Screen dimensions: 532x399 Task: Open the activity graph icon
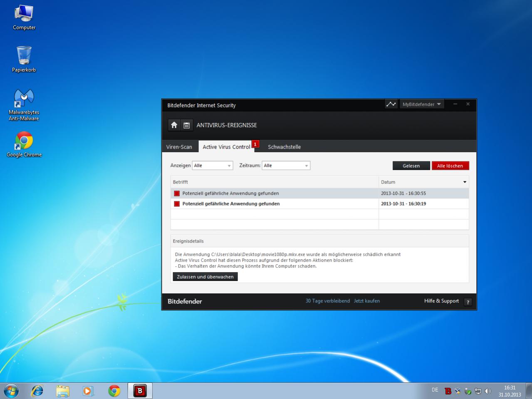click(x=391, y=104)
